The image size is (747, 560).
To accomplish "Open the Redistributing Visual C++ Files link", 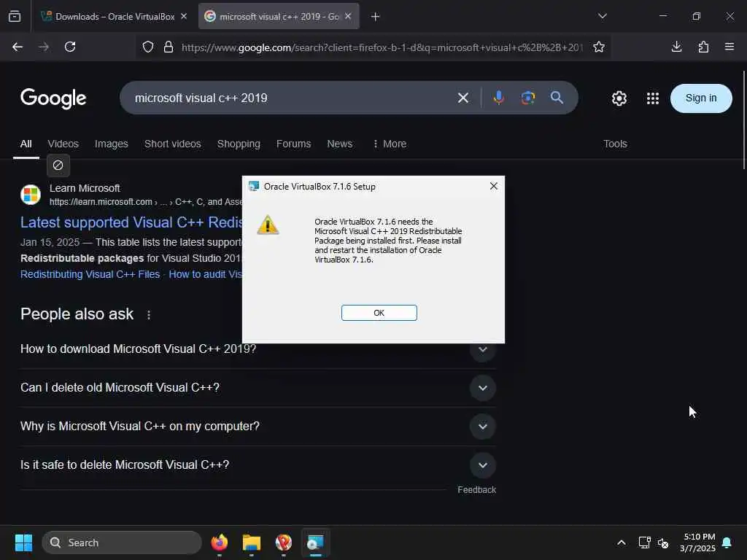I will (90, 274).
